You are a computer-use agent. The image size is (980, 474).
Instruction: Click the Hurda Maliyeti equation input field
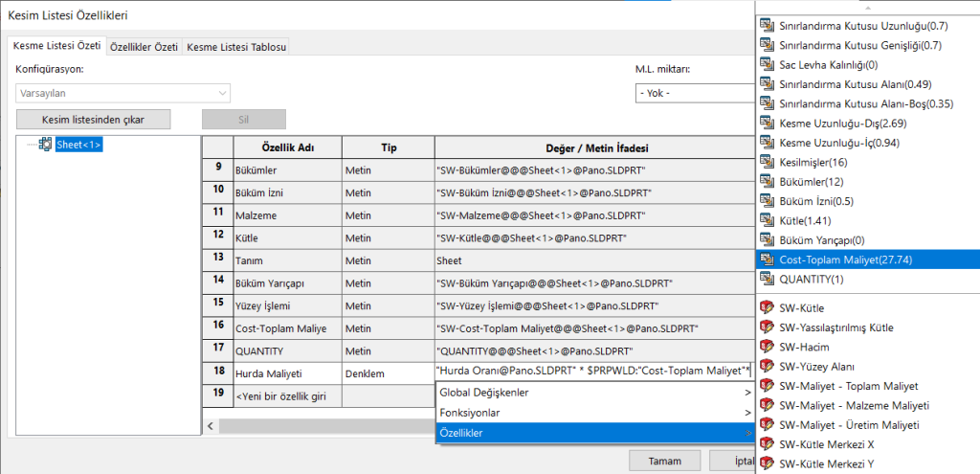click(x=591, y=371)
